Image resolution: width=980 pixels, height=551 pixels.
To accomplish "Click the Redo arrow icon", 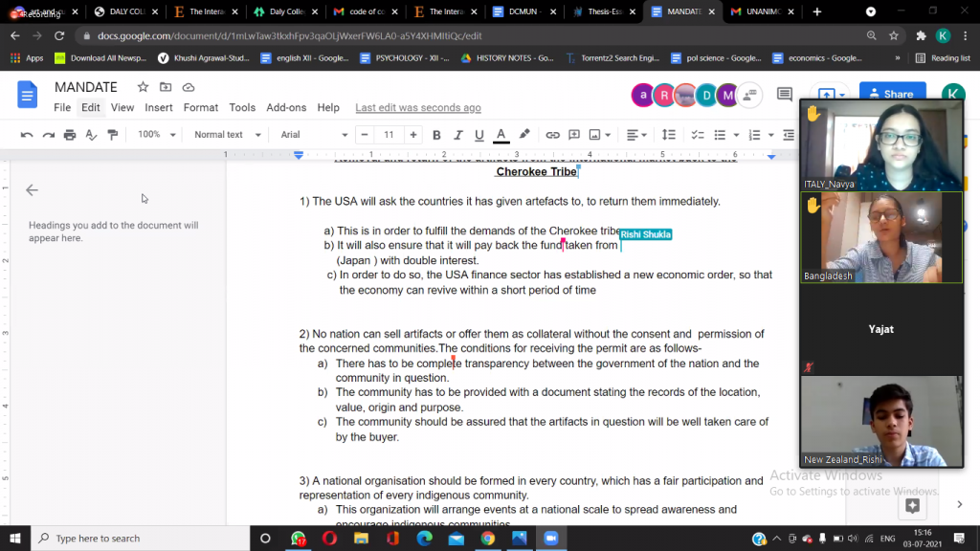I will [48, 134].
